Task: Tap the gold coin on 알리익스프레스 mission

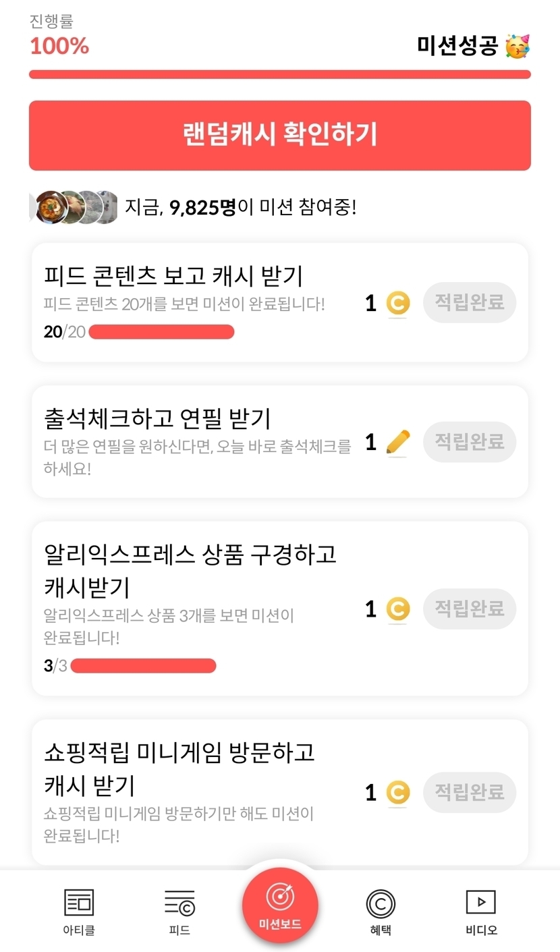Action: click(398, 609)
